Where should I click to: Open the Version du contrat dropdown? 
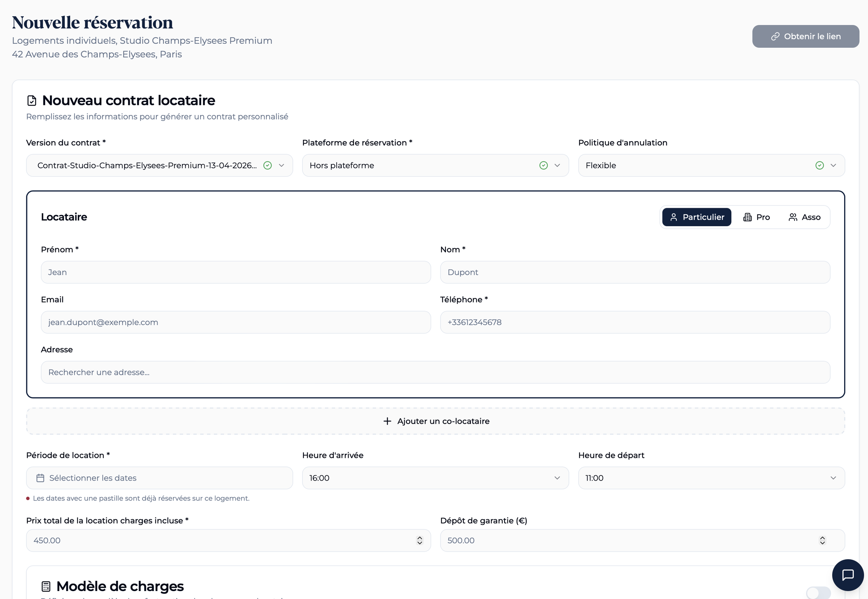pyautogui.click(x=159, y=165)
